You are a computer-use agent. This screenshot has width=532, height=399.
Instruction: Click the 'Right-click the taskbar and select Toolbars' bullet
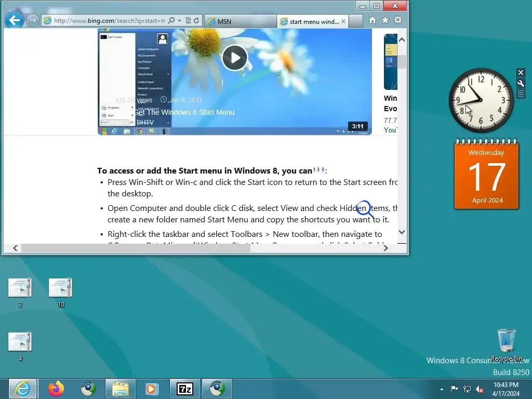[245, 234]
